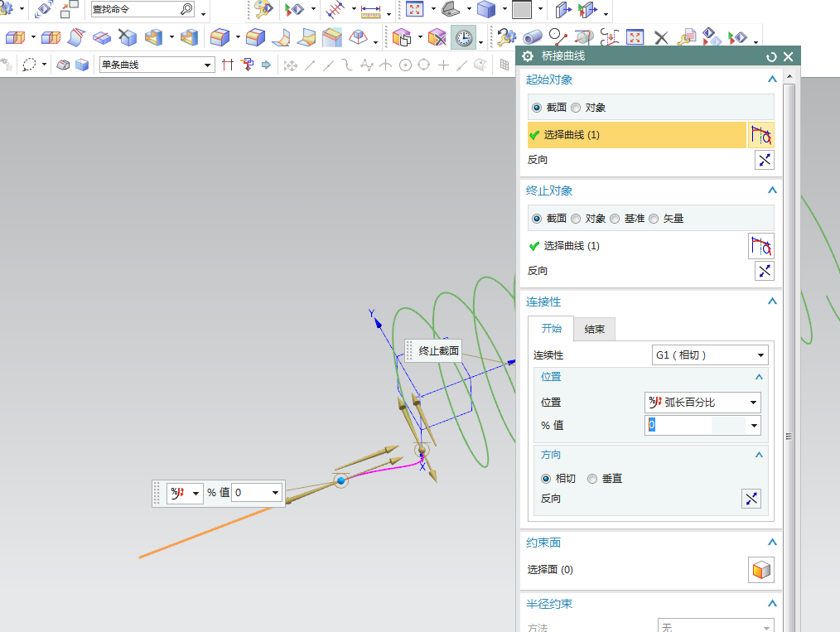Select 垂直 direction radio

point(592,479)
